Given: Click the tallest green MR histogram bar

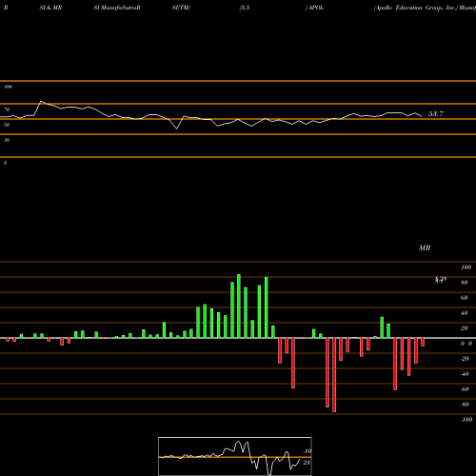Looking at the screenshot, I should [239, 306].
